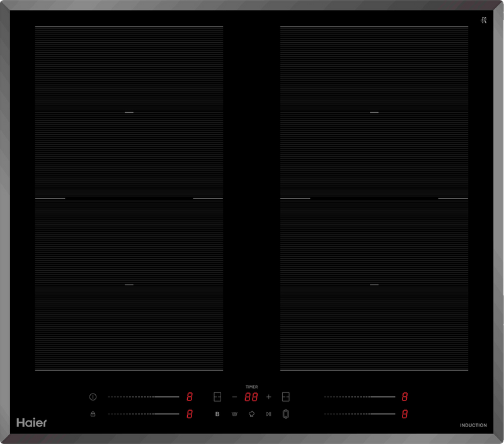Click the INDUCTION label text
Screen dimensions: 504x444
click(473, 425)
